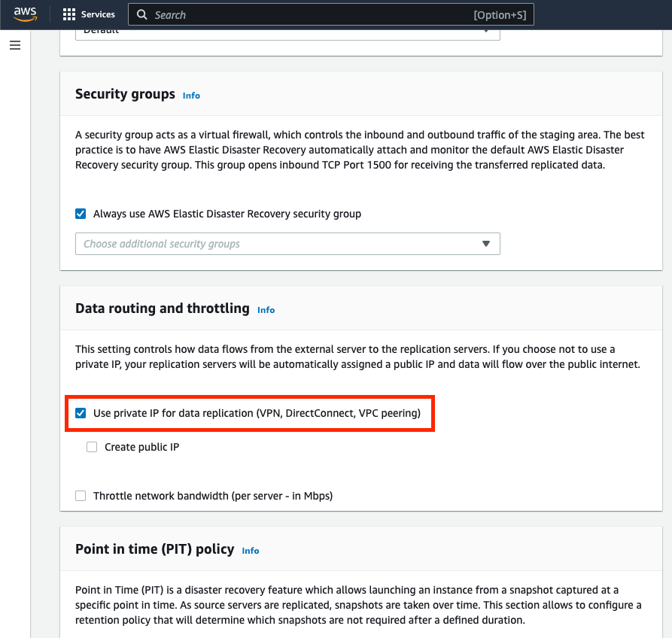This screenshot has width=672, height=638.
Task: Click into the AWS Search field
Action: pos(331,14)
